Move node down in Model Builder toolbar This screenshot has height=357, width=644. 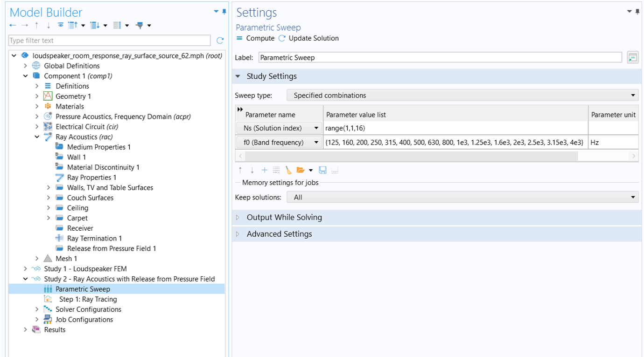(x=49, y=26)
